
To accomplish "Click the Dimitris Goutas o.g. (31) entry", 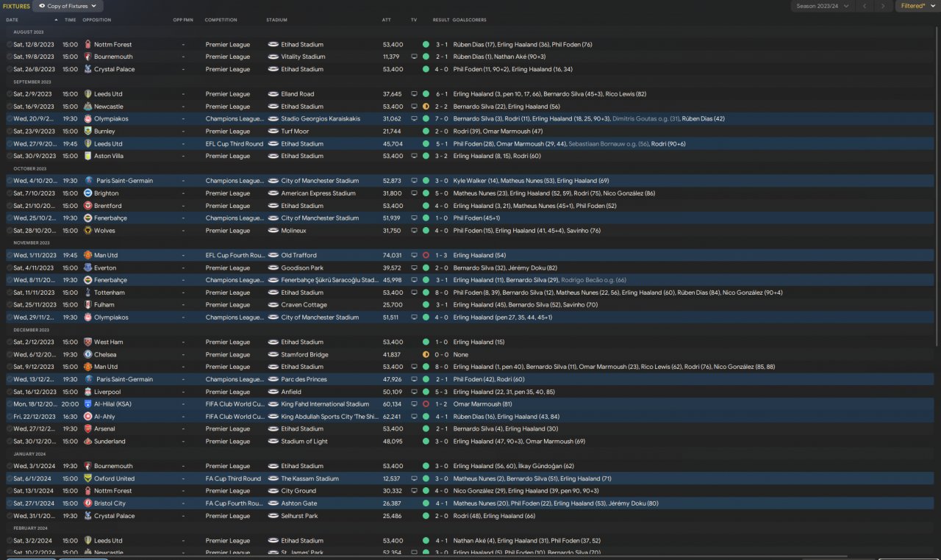I will 646,119.
